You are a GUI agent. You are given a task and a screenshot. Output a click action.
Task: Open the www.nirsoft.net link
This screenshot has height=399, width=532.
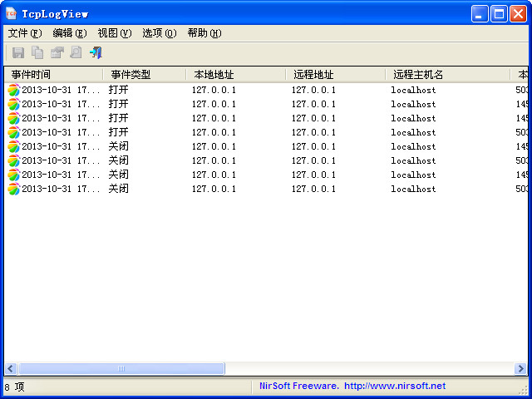(x=395, y=386)
